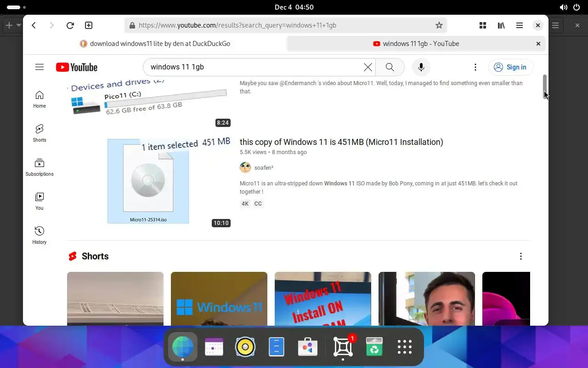The width and height of the screenshot is (588, 368).
Task: Open the Windows 11 Install ON short
Action: (323, 299)
